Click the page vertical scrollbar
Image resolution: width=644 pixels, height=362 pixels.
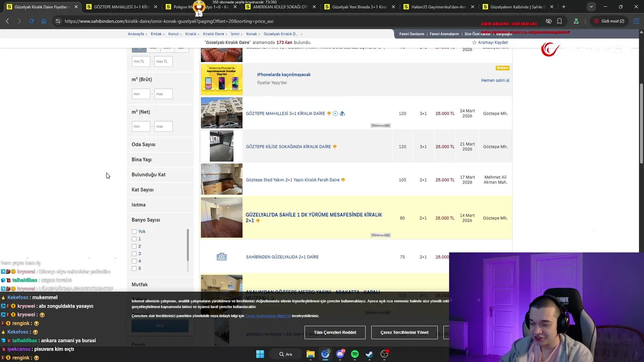pyautogui.click(x=640, y=123)
